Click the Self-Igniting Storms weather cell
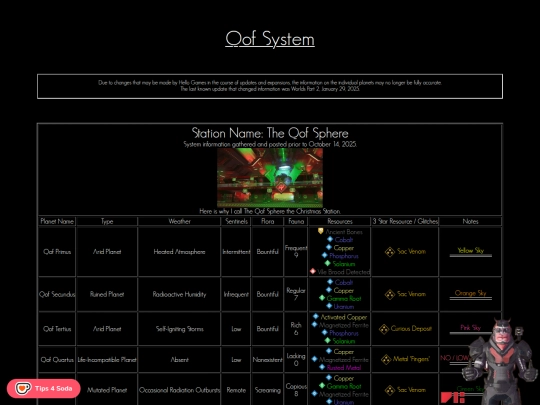This screenshot has height=405, width=540. click(179, 329)
